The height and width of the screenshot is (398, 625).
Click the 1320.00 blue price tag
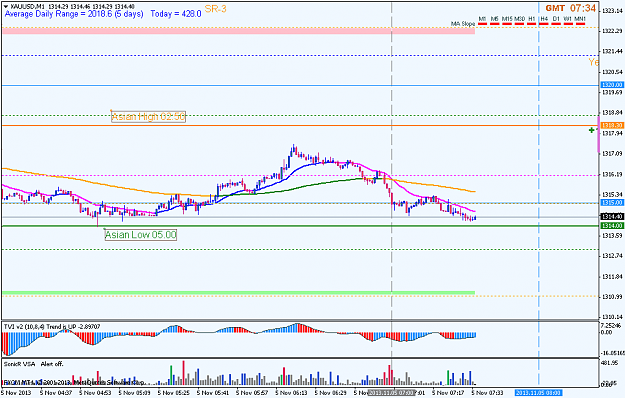point(612,85)
